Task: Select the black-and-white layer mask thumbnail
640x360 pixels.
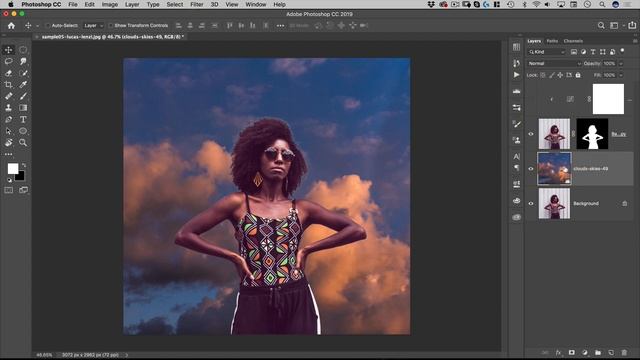Action: (592, 134)
